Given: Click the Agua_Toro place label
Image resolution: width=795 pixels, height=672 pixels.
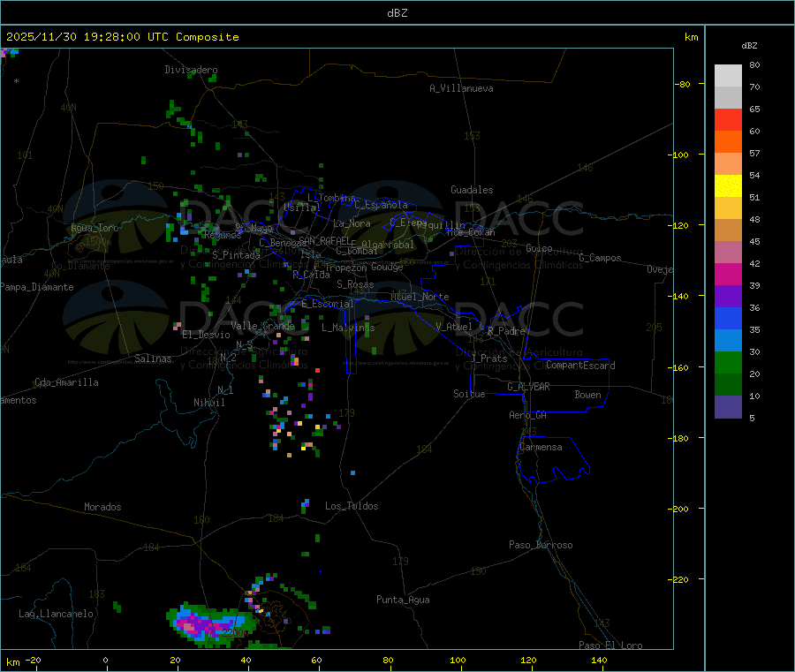Looking at the screenshot, I should (95, 228).
